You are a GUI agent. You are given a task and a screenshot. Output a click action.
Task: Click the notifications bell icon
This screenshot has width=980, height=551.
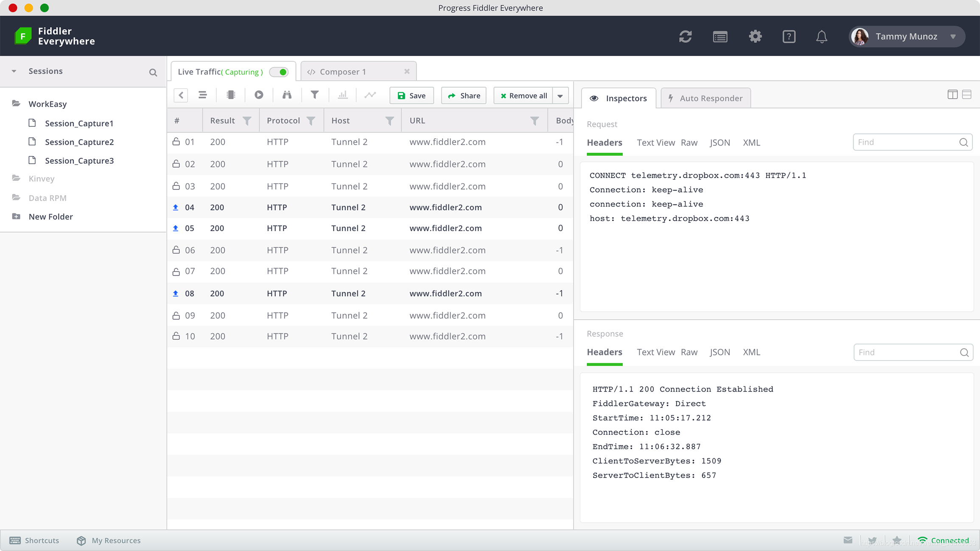tap(823, 36)
